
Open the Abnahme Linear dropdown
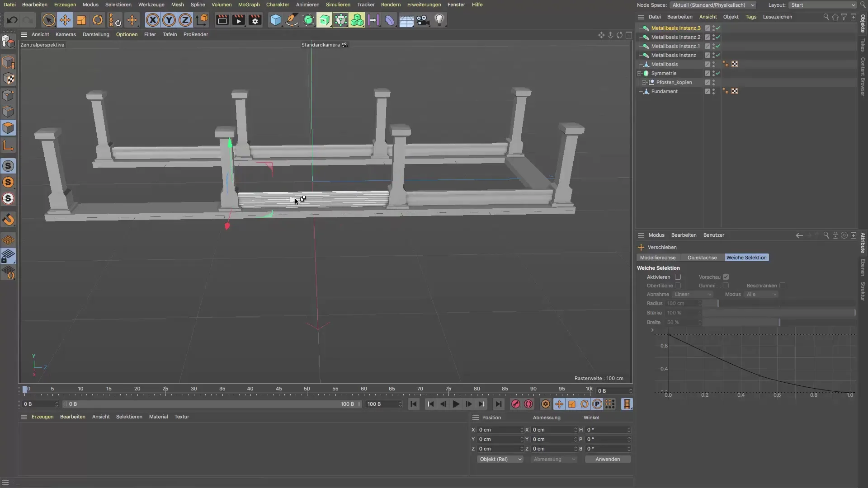click(692, 294)
